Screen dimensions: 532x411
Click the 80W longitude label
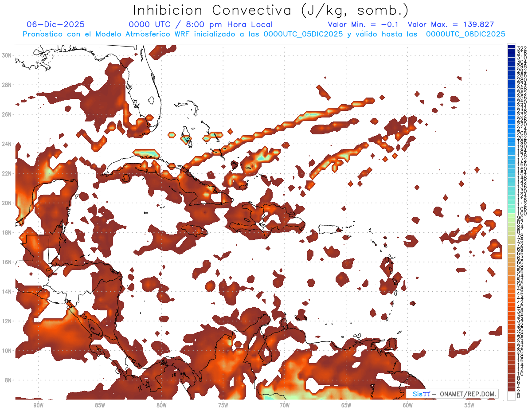161,405
